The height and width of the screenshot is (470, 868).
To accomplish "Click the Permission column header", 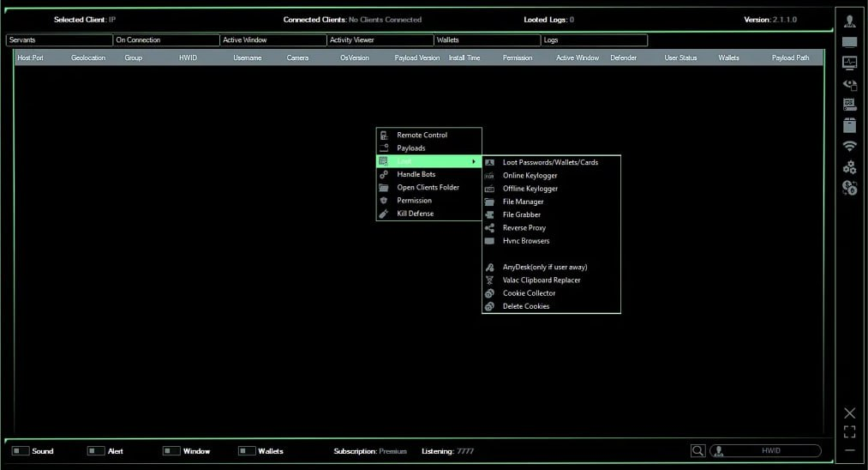I will [x=517, y=57].
